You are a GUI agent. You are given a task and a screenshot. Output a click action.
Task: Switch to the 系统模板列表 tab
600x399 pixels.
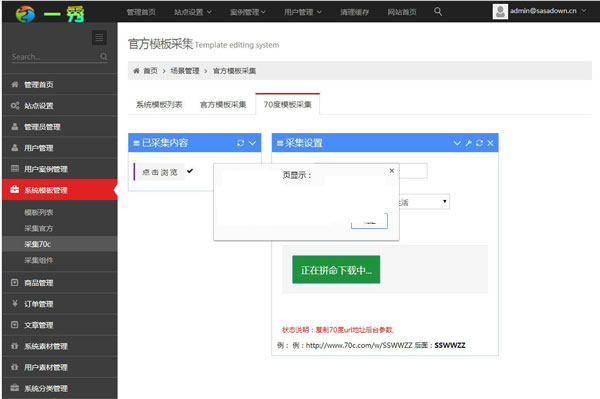159,104
